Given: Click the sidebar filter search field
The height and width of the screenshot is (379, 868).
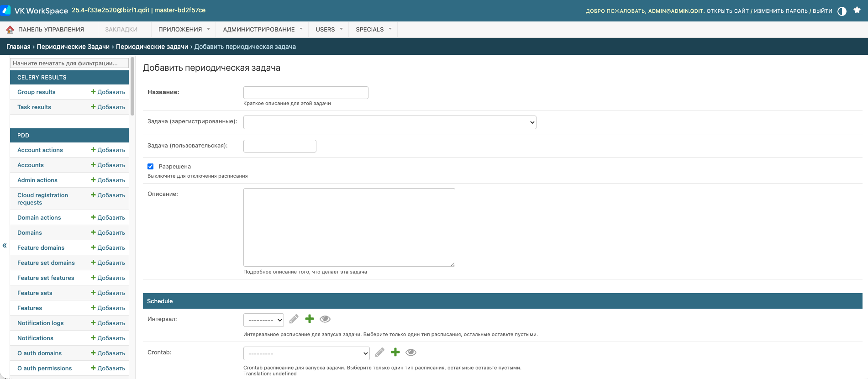Looking at the screenshot, I should coord(69,63).
